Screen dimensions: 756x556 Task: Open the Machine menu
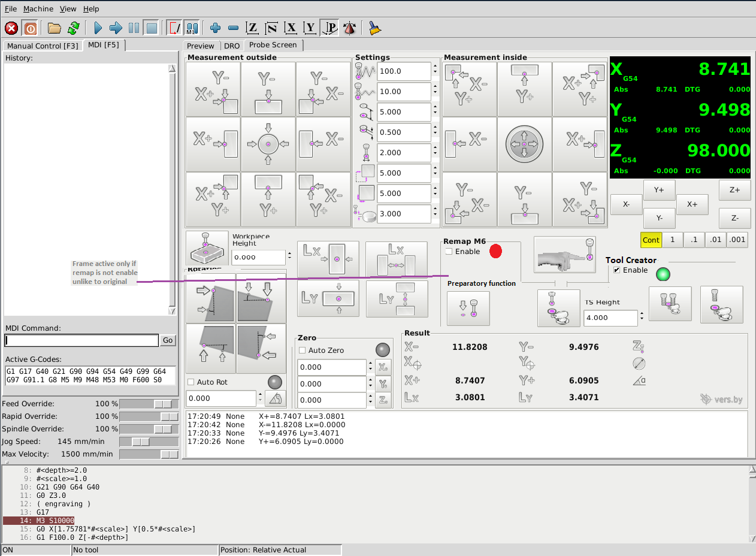38,9
